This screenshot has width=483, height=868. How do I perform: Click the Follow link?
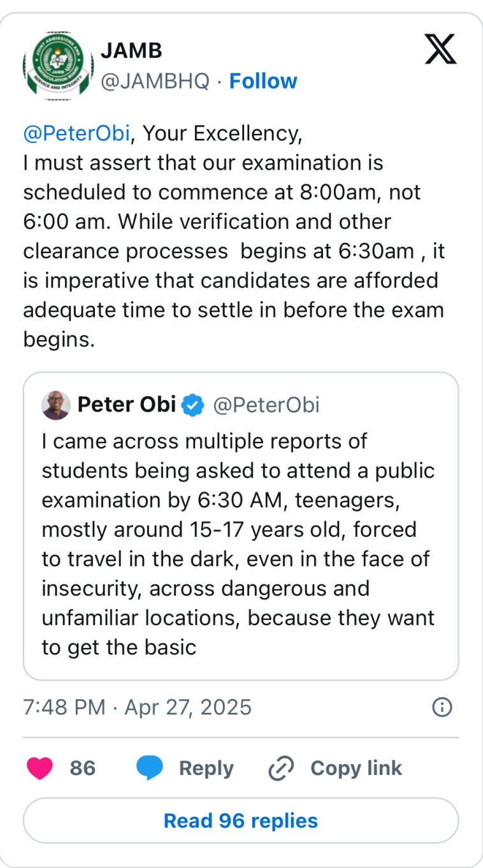pos(263,81)
